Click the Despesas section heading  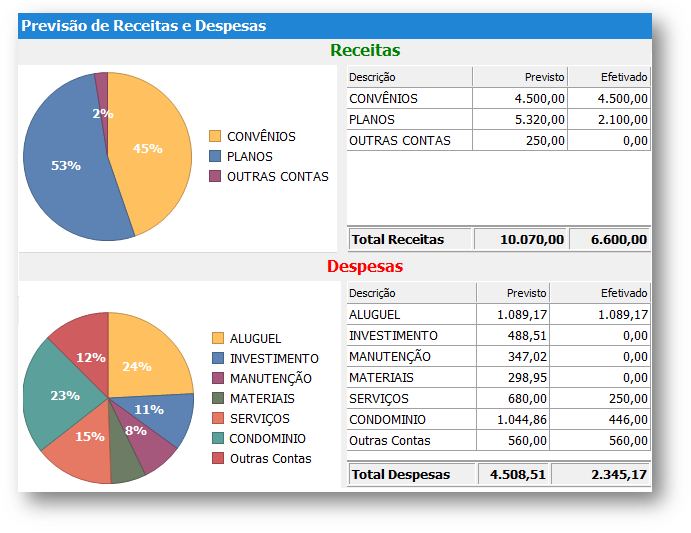365,267
